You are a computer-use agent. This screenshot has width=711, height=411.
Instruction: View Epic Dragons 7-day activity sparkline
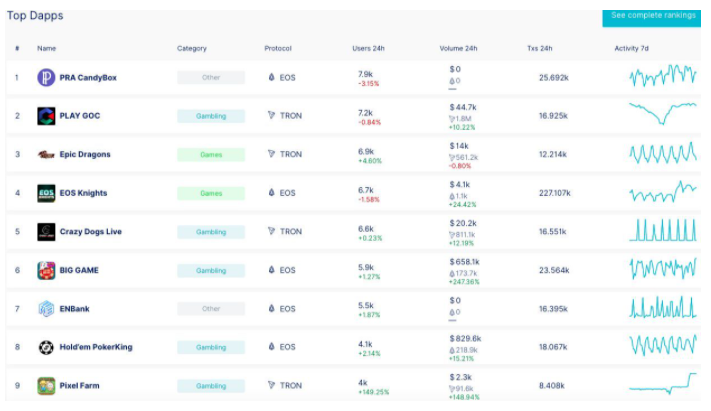tap(663, 153)
